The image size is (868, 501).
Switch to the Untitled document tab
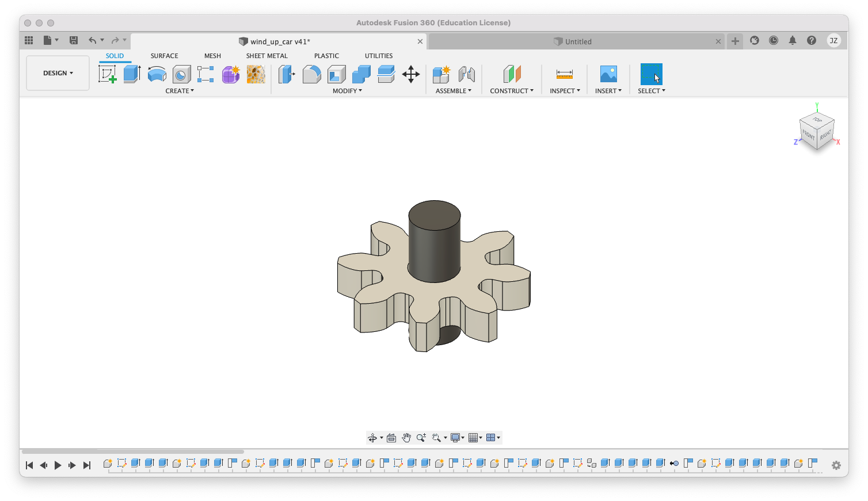point(577,41)
